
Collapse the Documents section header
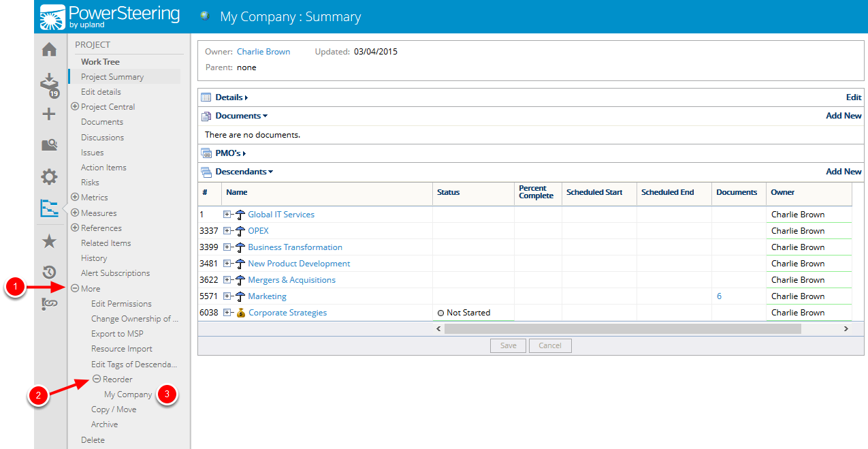tap(241, 116)
